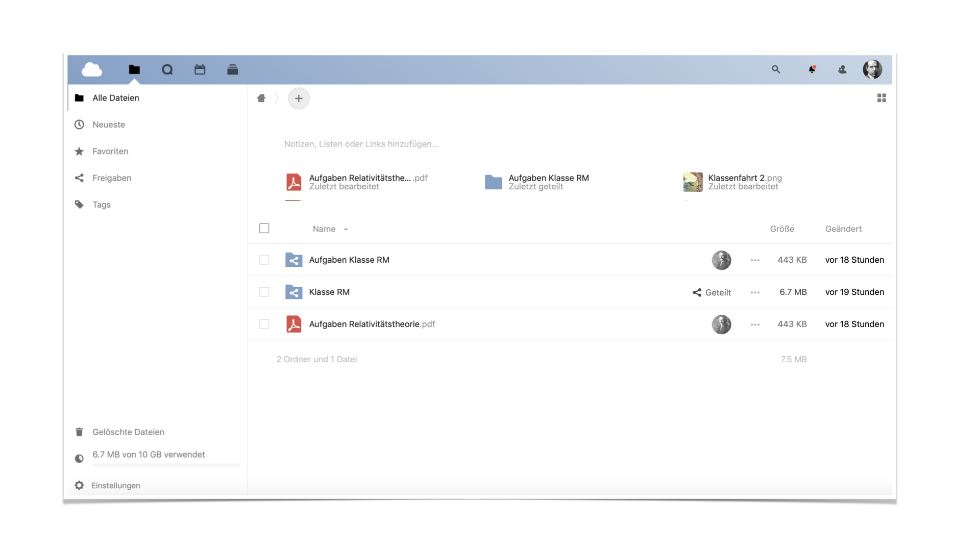
Task: Click the notes input placeholder field
Action: click(x=361, y=144)
